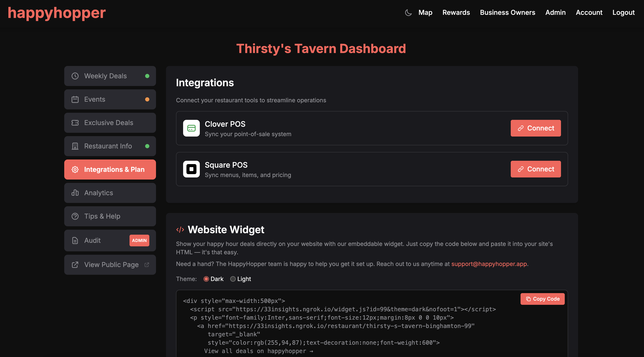Click Thirsty's Tavern Dashboard title
Image resolution: width=644 pixels, height=357 pixels.
click(x=321, y=49)
